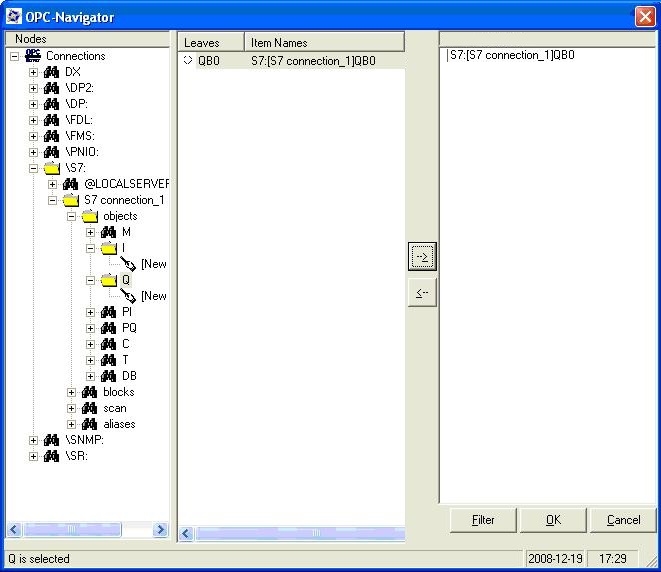This screenshot has width=661, height=572.
Task: Expand the DB node
Action: pos(90,376)
